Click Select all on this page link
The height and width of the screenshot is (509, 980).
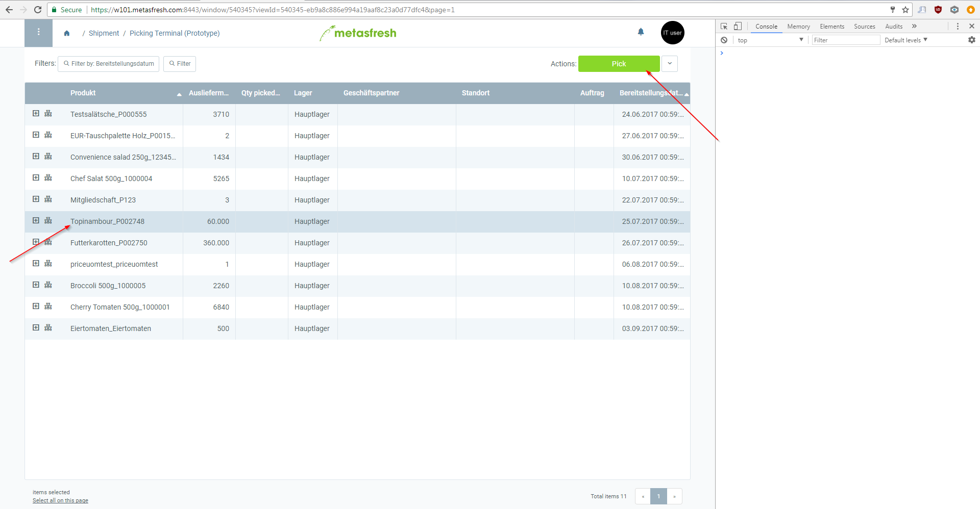60,500
